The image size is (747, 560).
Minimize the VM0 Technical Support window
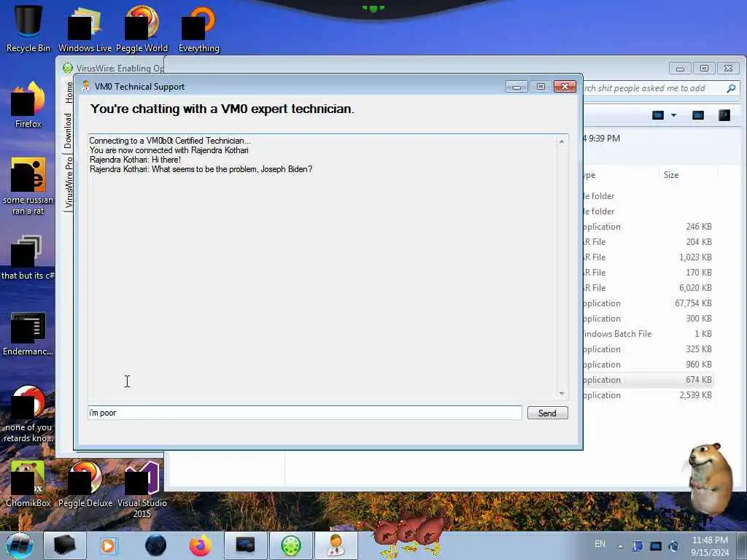(x=516, y=87)
